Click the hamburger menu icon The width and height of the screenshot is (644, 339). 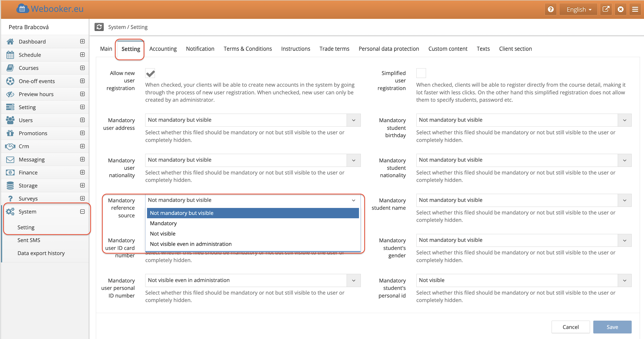coord(635,9)
